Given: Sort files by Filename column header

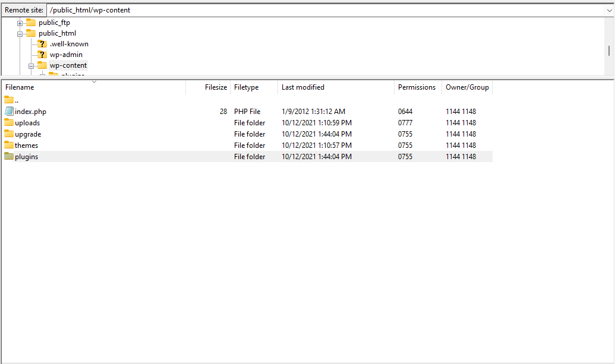Looking at the screenshot, I should point(20,87).
